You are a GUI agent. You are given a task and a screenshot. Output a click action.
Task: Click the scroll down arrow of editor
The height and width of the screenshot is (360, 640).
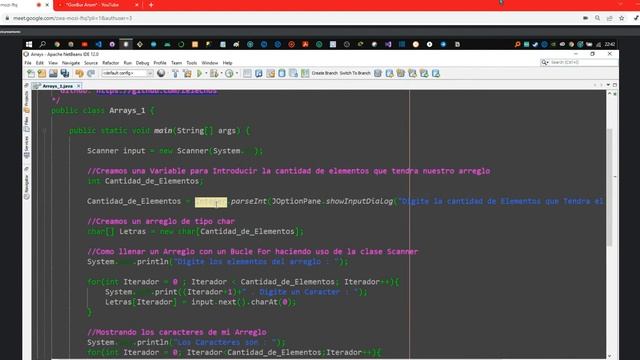coord(609,356)
